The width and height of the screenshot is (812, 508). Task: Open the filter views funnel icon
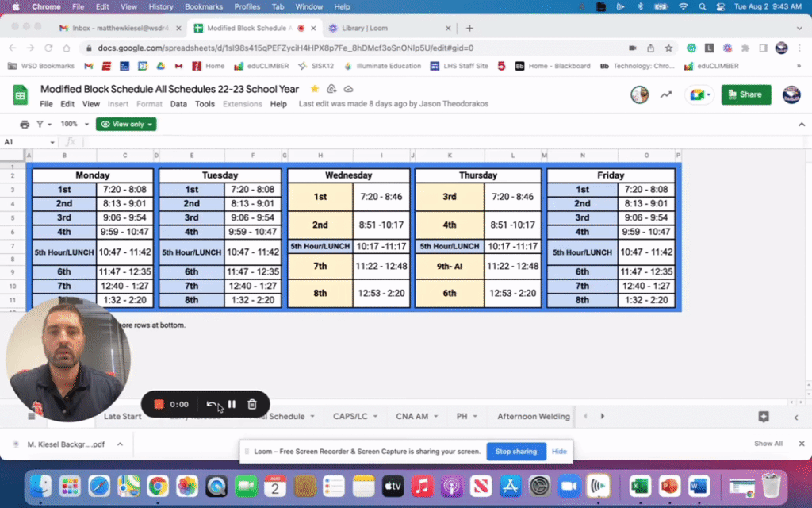coord(40,125)
